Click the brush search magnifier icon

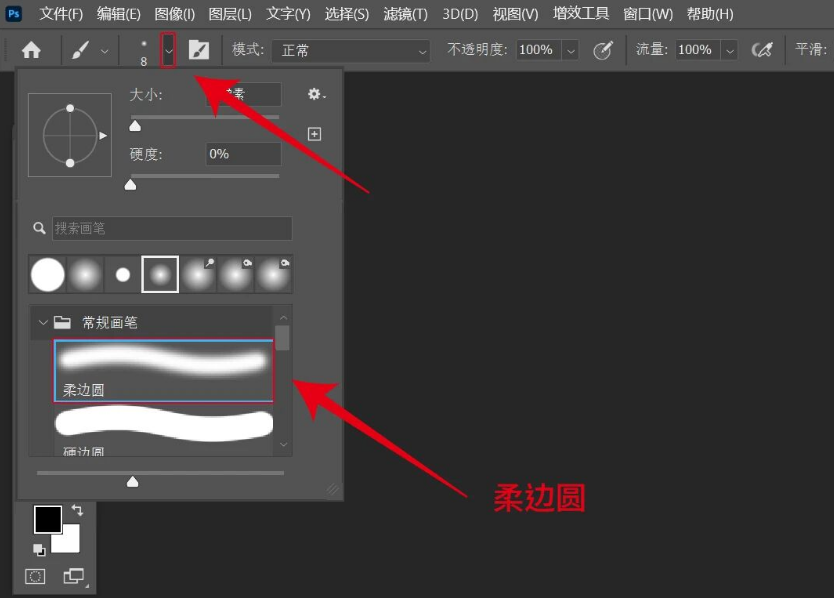pyautogui.click(x=39, y=228)
